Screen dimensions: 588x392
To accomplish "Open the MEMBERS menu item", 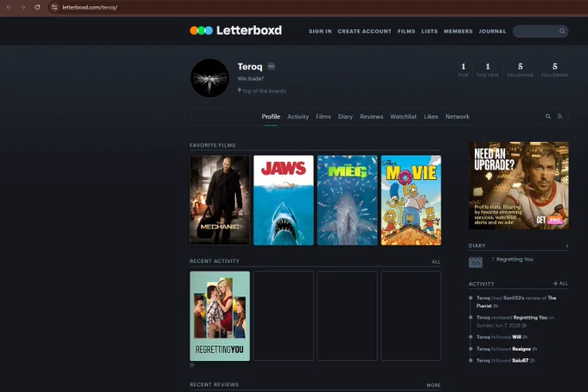I will tap(458, 31).
